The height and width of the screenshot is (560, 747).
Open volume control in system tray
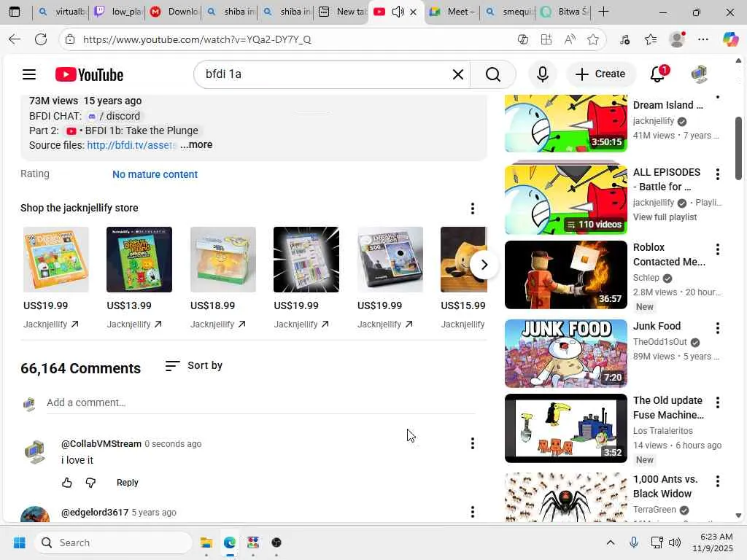click(675, 542)
